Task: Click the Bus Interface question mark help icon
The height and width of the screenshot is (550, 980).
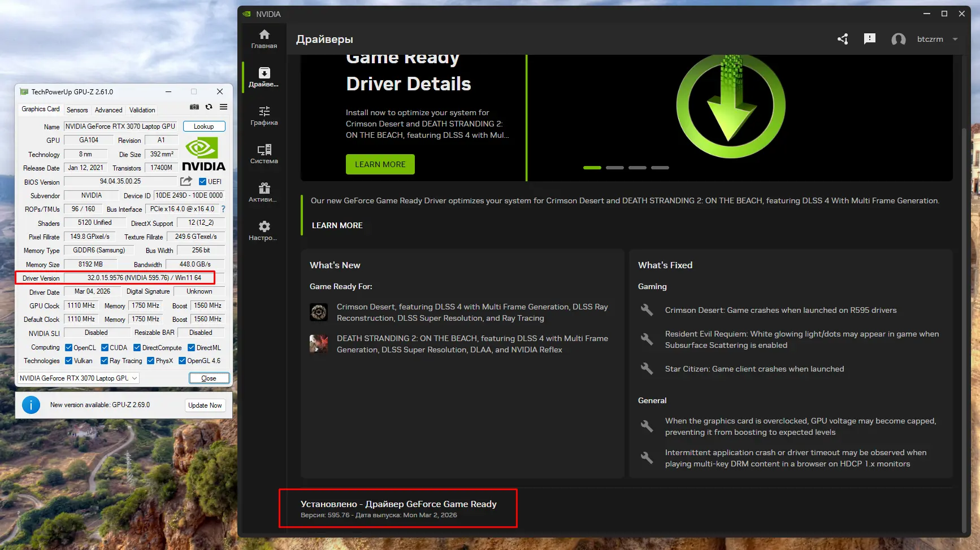Action: pyautogui.click(x=223, y=209)
